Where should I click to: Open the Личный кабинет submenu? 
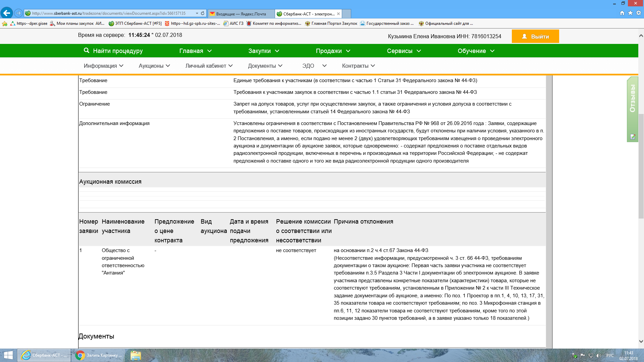click(x=209, y=66)
